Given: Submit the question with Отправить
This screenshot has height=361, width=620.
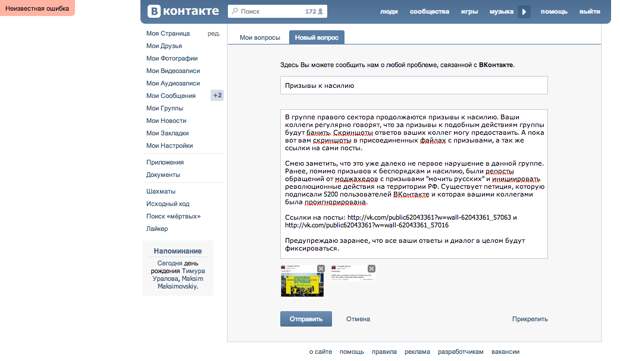Looking at the screenshot, I should point(306,319).
